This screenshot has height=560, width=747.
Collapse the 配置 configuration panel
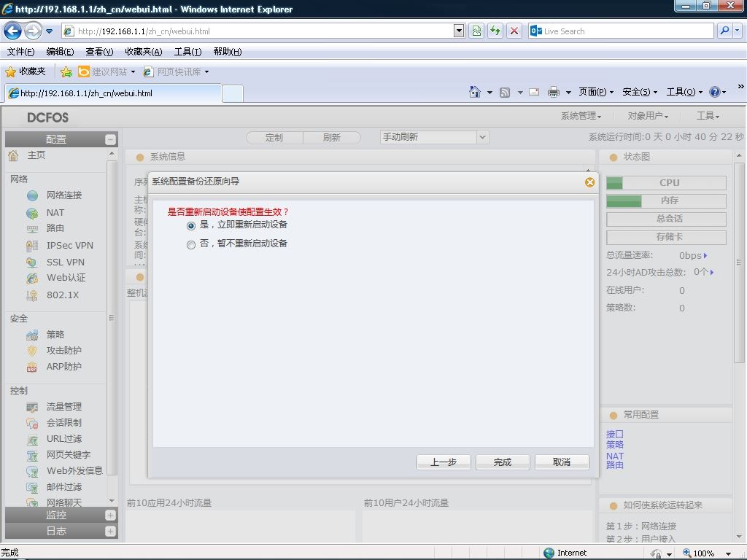coord(111,139)
